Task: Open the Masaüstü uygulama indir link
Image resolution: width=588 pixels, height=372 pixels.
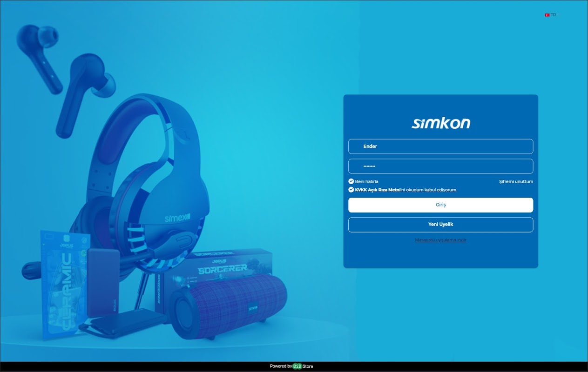Action: pyautogui.click(x=440, y=240)
